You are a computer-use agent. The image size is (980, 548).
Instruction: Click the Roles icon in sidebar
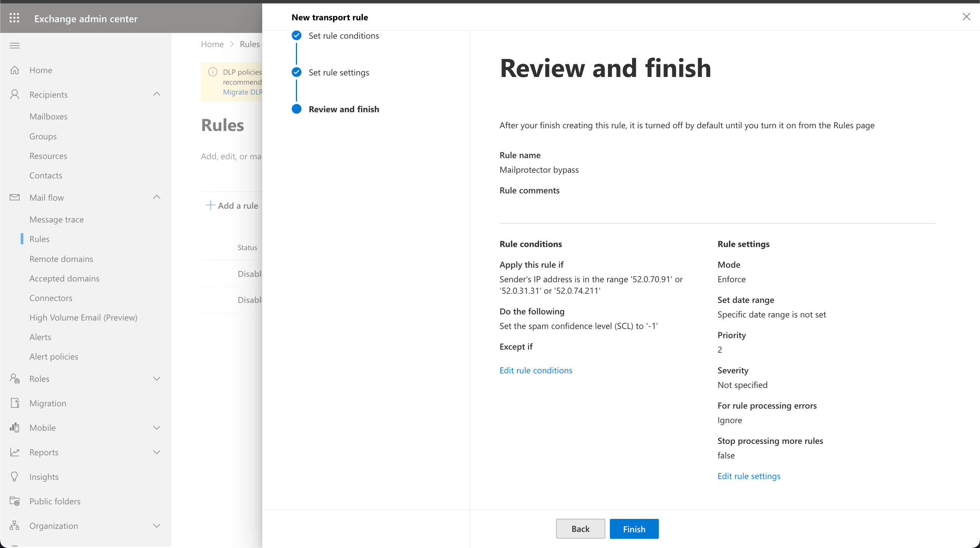[x=15, y=379]
